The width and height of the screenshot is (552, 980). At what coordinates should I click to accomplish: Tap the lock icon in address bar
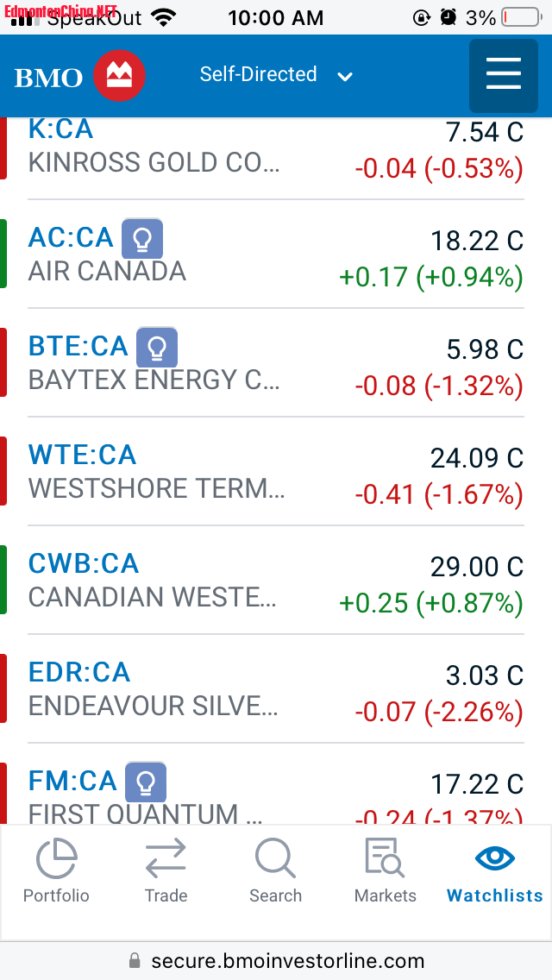tap(135, 961)
